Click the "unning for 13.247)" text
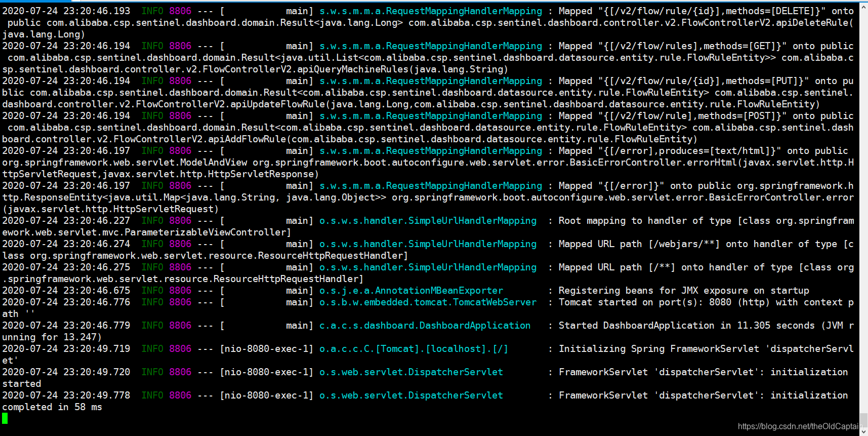Screen dimensions: 868x436 (52, 337)
